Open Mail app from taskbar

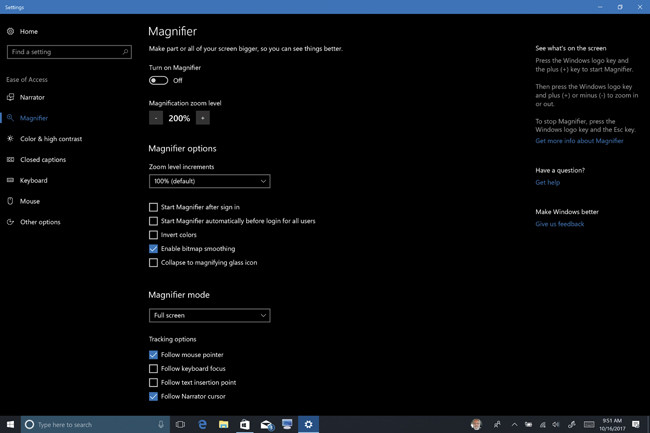tap(266, 424)
